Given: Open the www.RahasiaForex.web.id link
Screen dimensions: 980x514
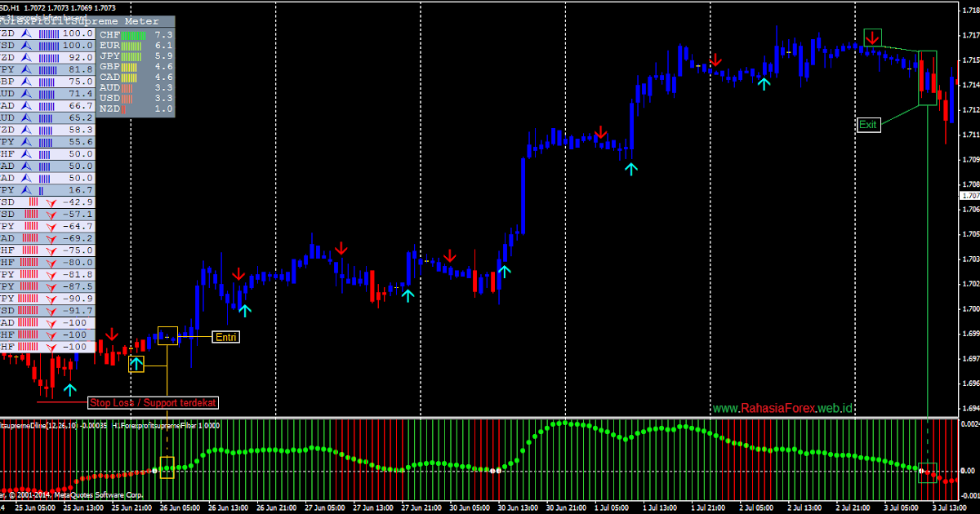Looking at the screenshot, I should (782, 408).
